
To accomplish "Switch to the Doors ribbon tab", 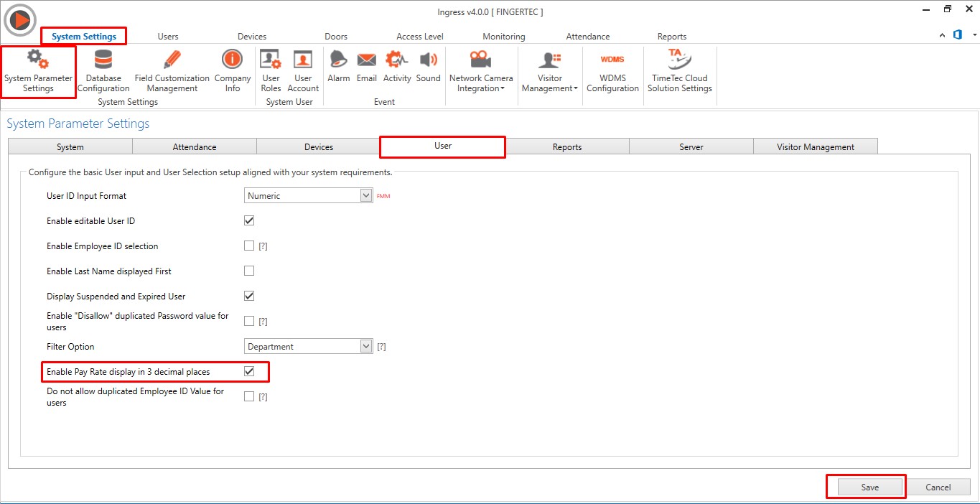I will [x=336, y=37].
